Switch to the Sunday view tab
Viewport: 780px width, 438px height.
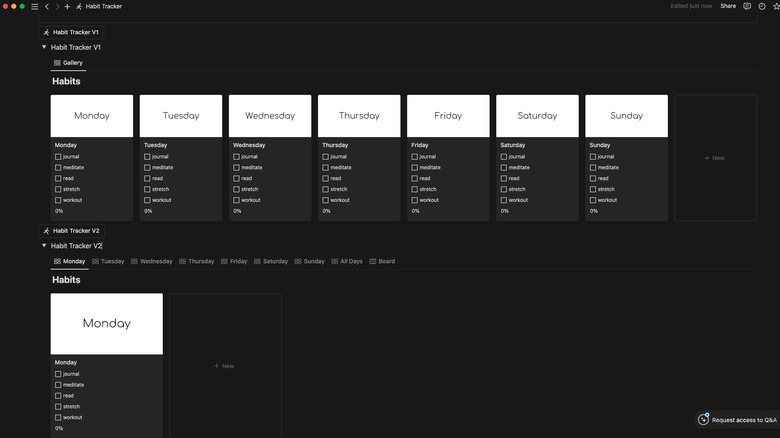309,261
